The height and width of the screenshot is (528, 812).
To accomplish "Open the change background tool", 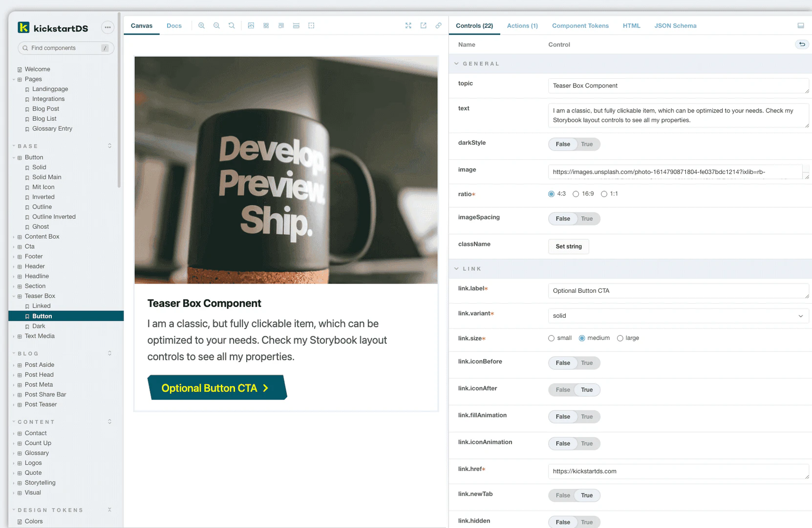I will pyautogui.click(x=251, y=25).
